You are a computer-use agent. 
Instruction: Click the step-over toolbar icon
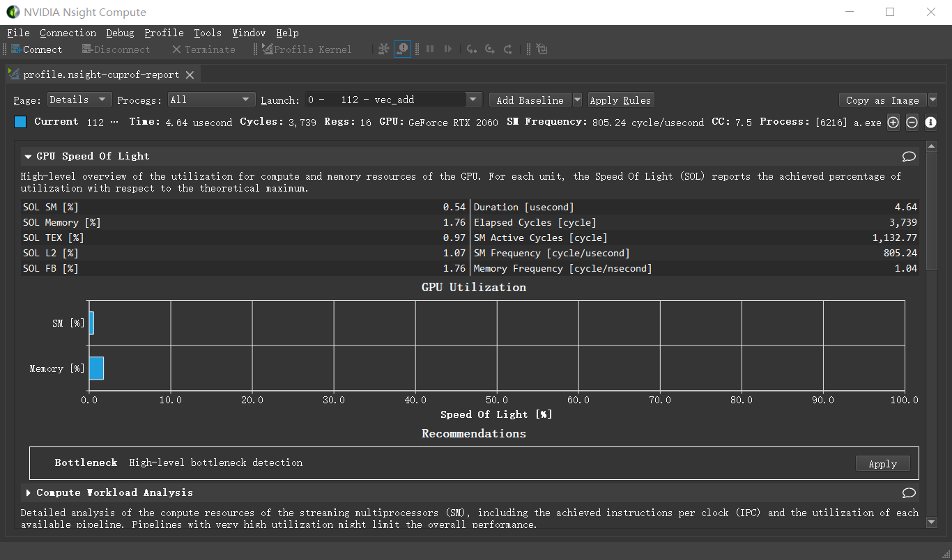click(490, 49)
